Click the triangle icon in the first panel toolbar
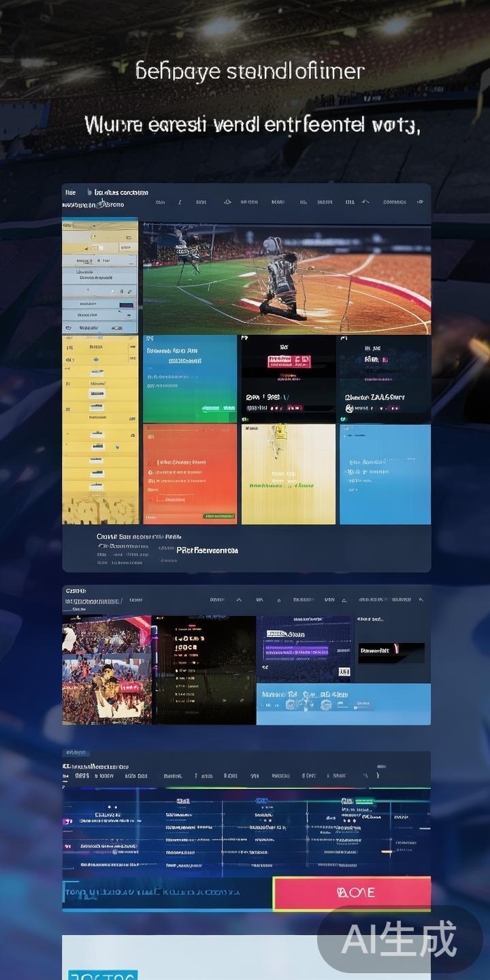 click(227, 202)
